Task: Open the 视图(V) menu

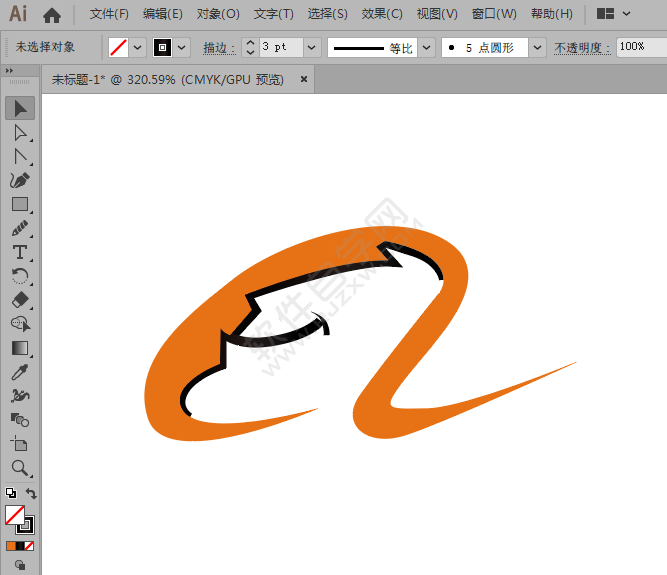Action: click(437, 14)
